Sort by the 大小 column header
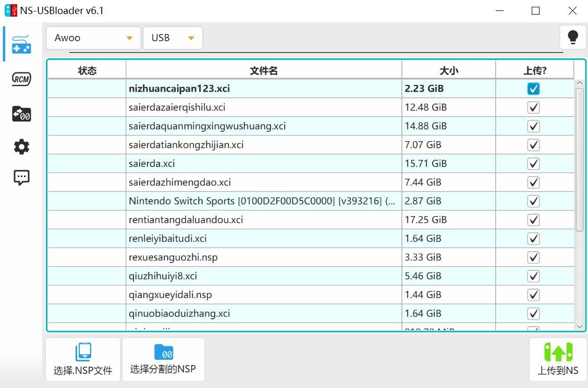This screenshot has width=588, height=388. 448,71
